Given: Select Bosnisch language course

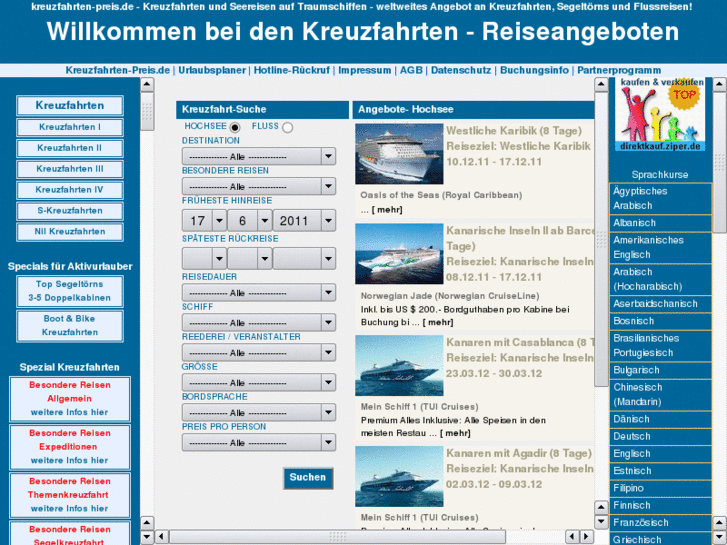Looking at the screenshot, I should click(x=660, y=321).
